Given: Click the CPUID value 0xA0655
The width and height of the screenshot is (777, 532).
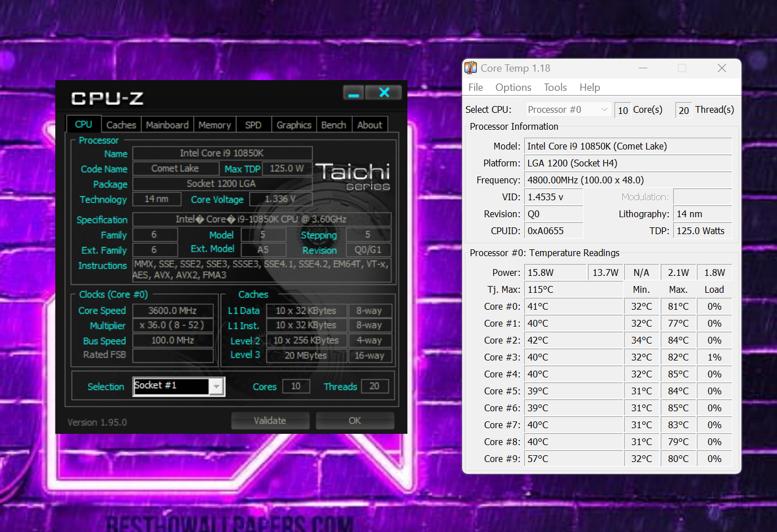Looking at the screenshot, I should pos(554,231).
